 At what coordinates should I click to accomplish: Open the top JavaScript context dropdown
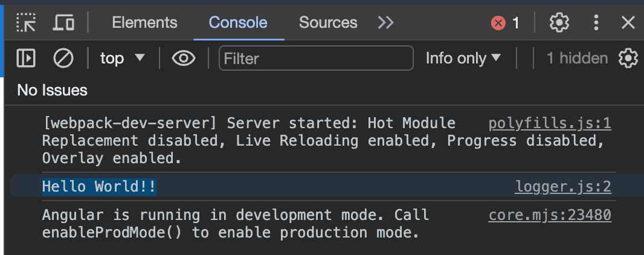(x=123, y=58)
